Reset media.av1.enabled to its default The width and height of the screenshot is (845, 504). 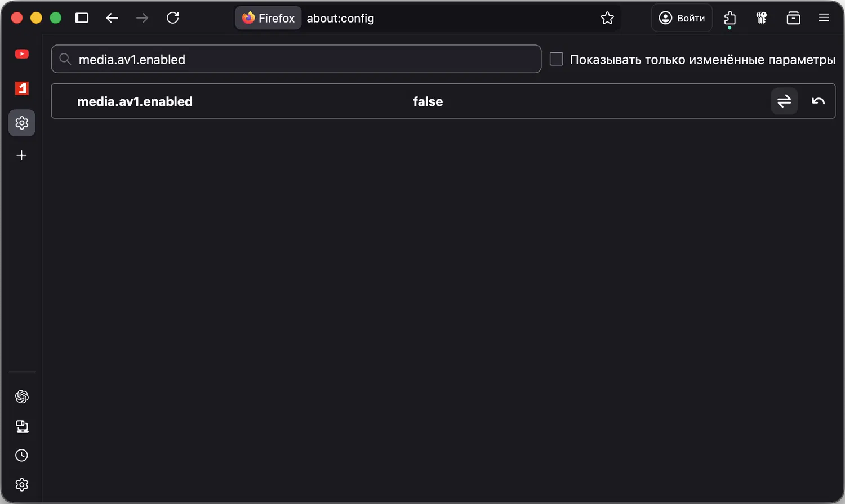coord(818,101)
